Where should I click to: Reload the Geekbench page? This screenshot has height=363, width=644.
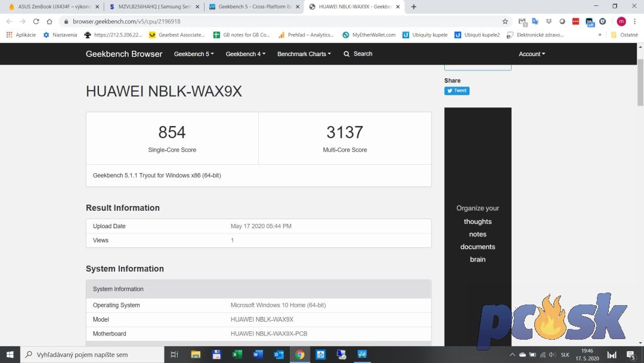tap(36, 21)
